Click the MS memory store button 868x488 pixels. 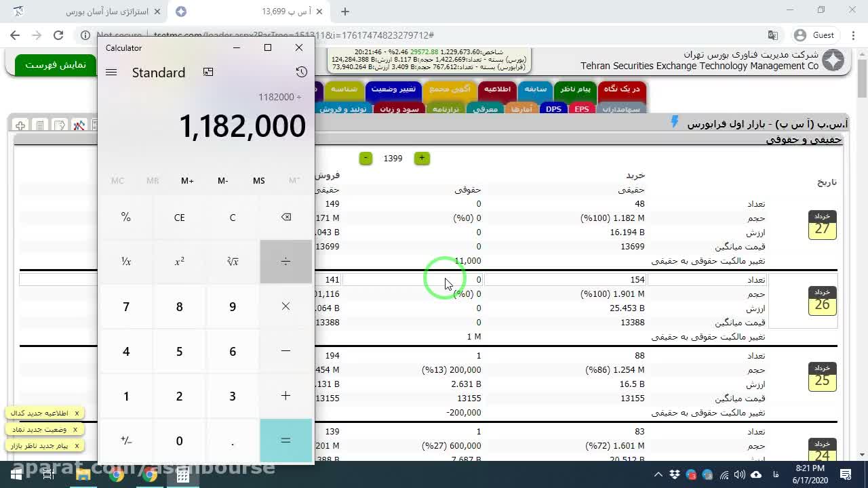click(x=258, y=180)
